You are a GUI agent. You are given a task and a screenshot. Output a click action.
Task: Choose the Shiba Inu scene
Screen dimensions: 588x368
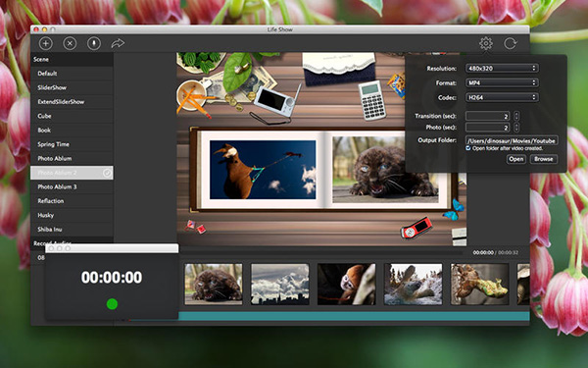(72, 230)
